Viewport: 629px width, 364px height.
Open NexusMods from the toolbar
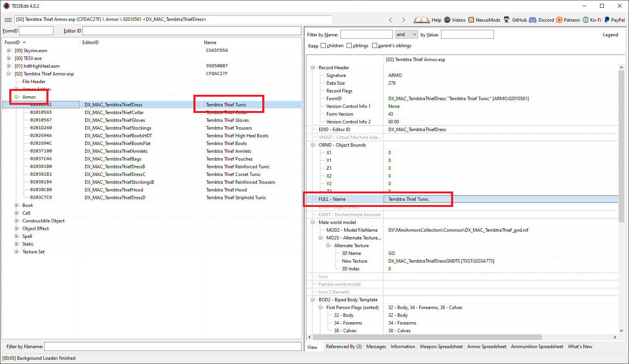[x=472, y=20]
